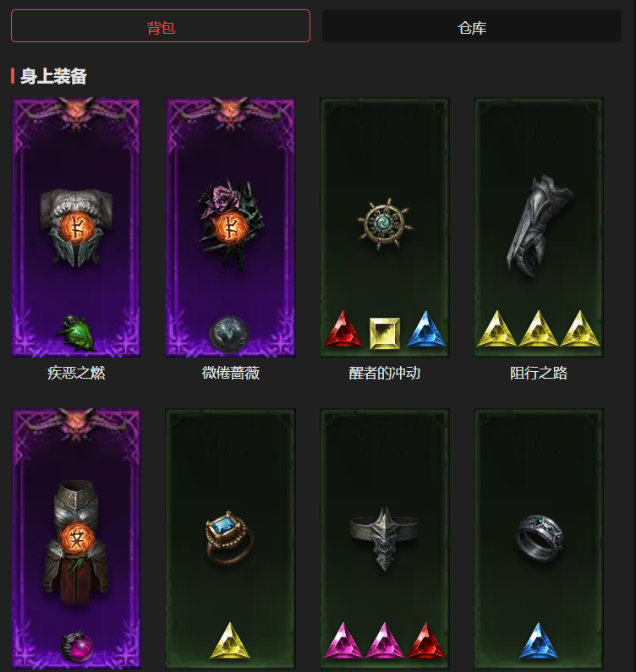The image size is (636, 672).
Task: Select the 微倦蔷薇 rose item icon
Action: pyautogui.click(x=231, y=226)
